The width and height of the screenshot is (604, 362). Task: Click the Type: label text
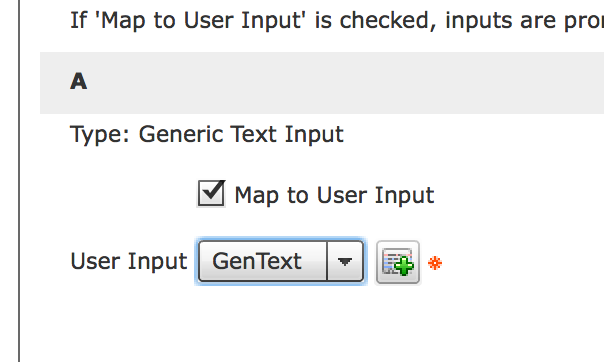click(x=100, y=135)
